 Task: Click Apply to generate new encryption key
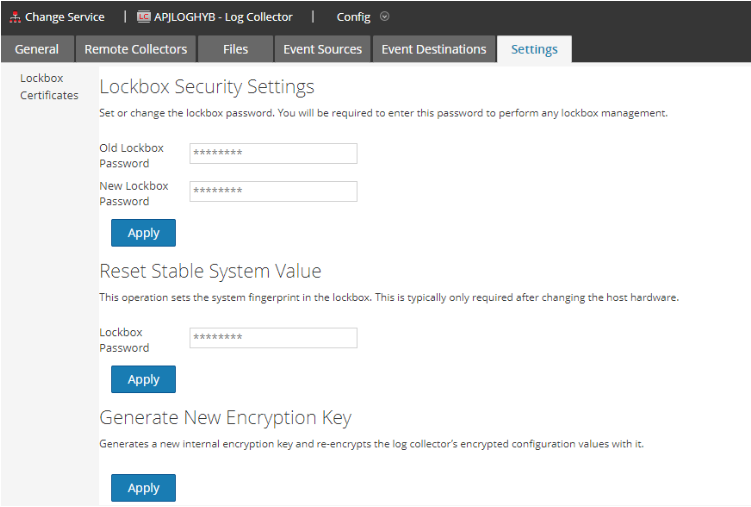click(143, 488)
